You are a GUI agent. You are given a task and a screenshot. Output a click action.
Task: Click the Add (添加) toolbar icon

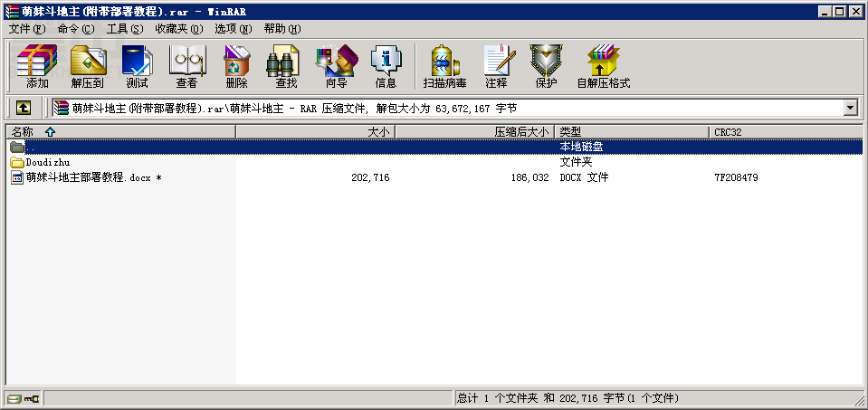point(37,66)
